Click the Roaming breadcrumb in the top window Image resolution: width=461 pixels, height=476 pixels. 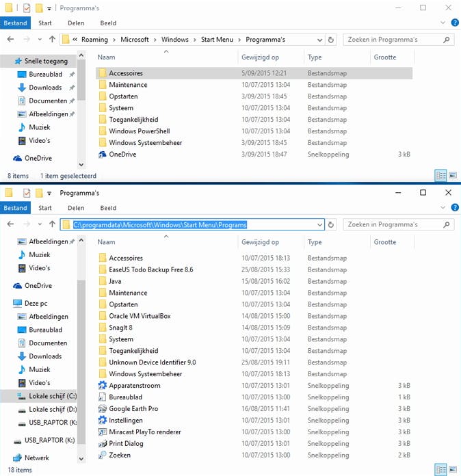[x=94, y=40]
